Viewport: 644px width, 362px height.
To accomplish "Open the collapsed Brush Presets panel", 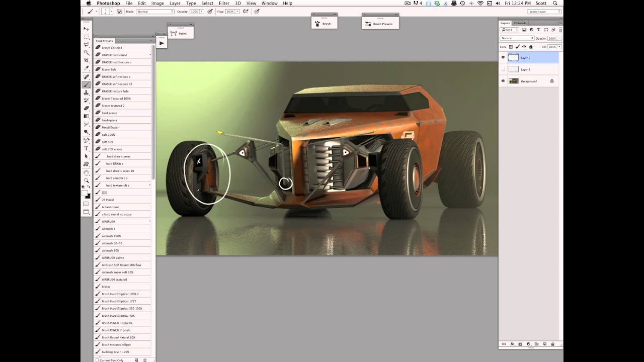I will click(x=380, y=24).
